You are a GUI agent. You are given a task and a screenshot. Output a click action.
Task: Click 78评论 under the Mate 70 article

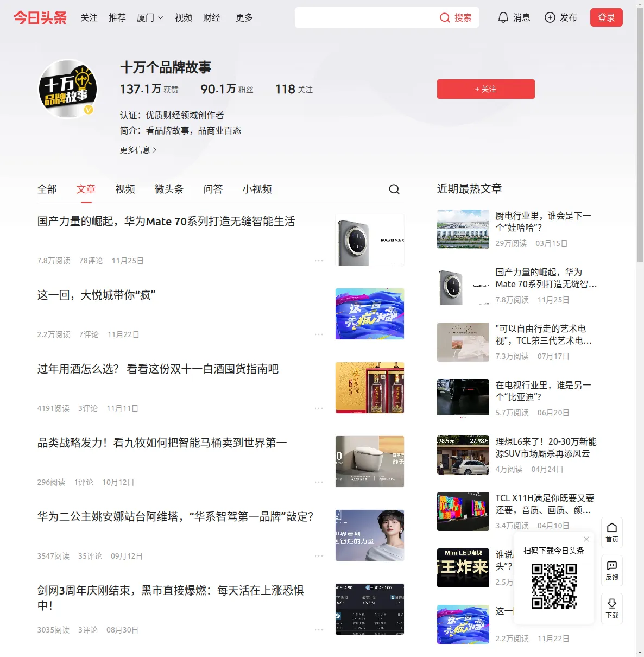point(91,261)
